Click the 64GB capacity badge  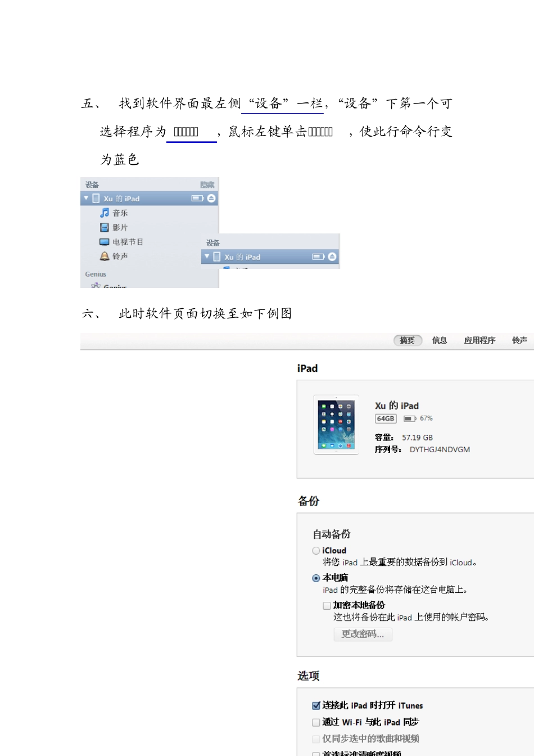386,418
